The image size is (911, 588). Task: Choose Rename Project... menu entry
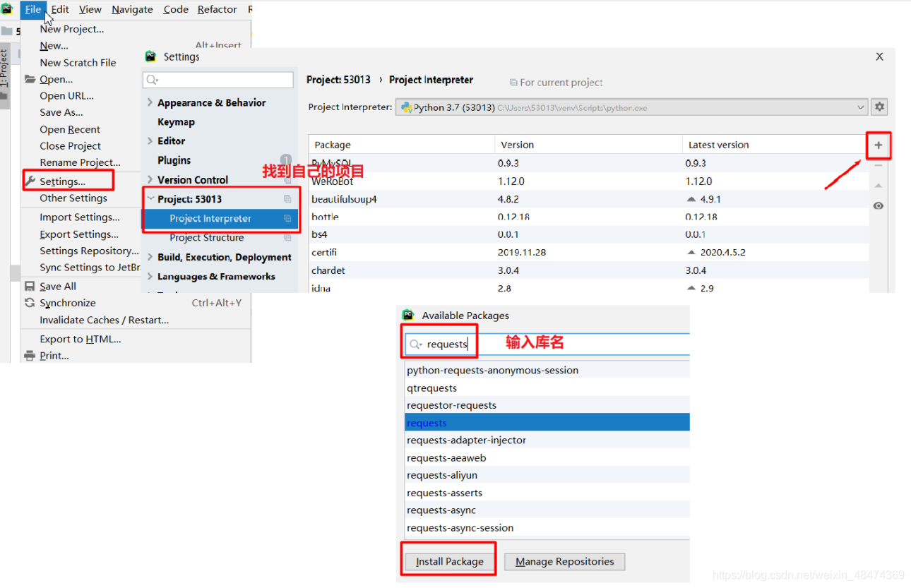[80, 162]
